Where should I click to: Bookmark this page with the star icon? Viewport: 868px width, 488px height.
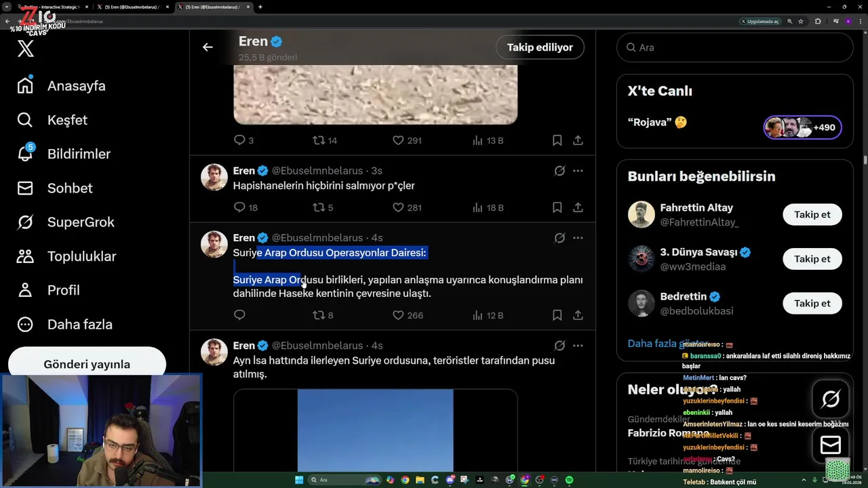(x=801, y=21)
